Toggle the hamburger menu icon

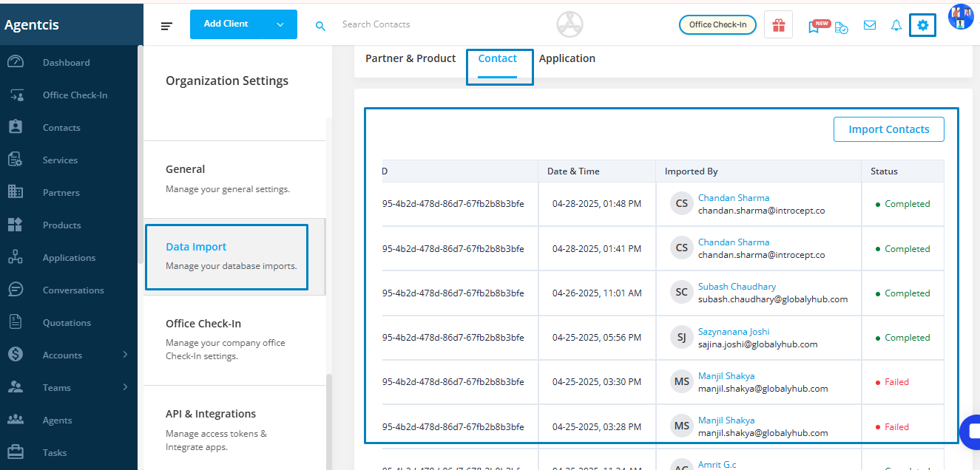(167, 26)
